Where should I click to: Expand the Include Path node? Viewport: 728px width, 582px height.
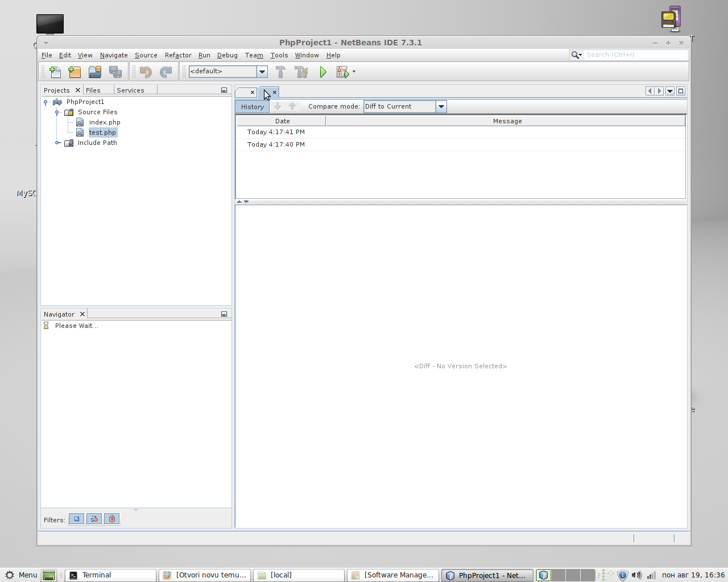[57, 143]
